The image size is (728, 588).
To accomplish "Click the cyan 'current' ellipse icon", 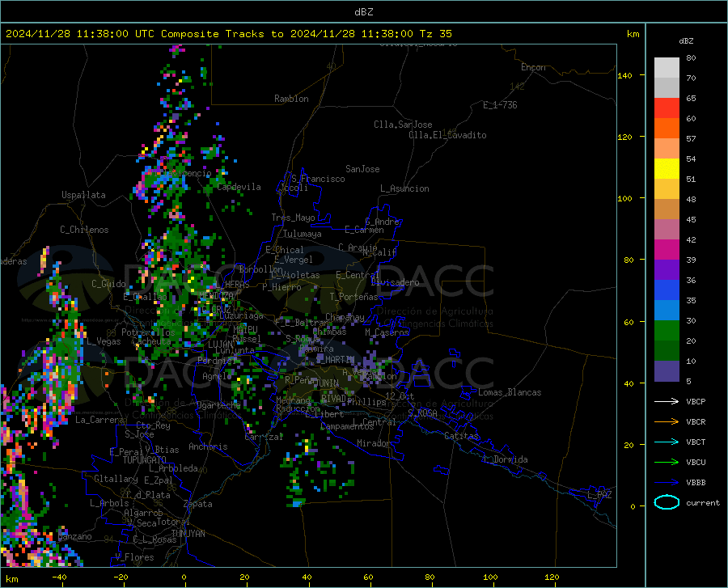I will tap(667, 502).
